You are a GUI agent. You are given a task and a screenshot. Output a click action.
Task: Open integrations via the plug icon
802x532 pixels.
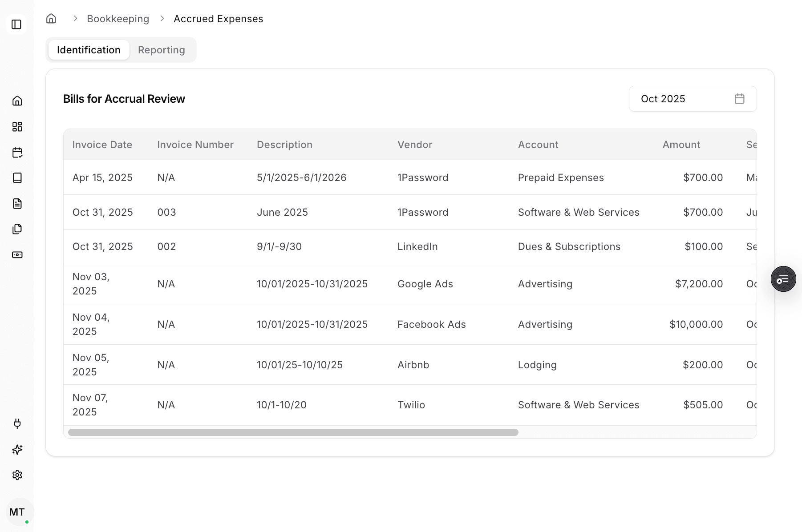coord(17,423)
